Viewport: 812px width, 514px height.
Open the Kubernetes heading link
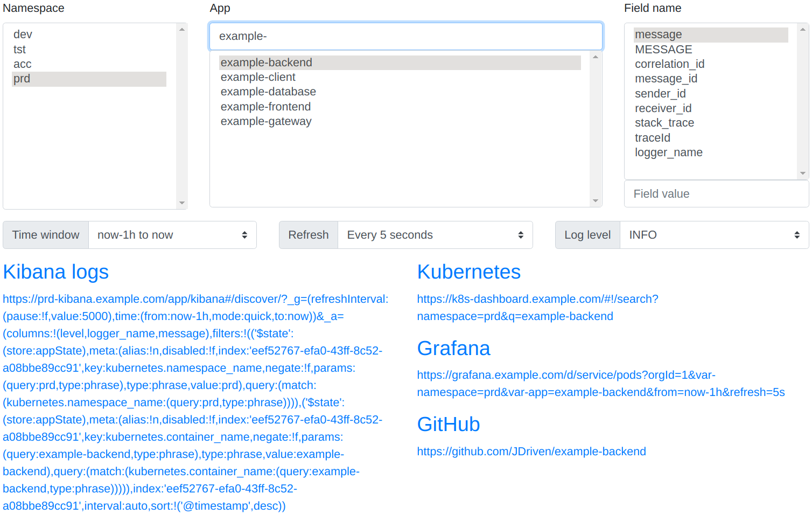[x=469, y=272]
